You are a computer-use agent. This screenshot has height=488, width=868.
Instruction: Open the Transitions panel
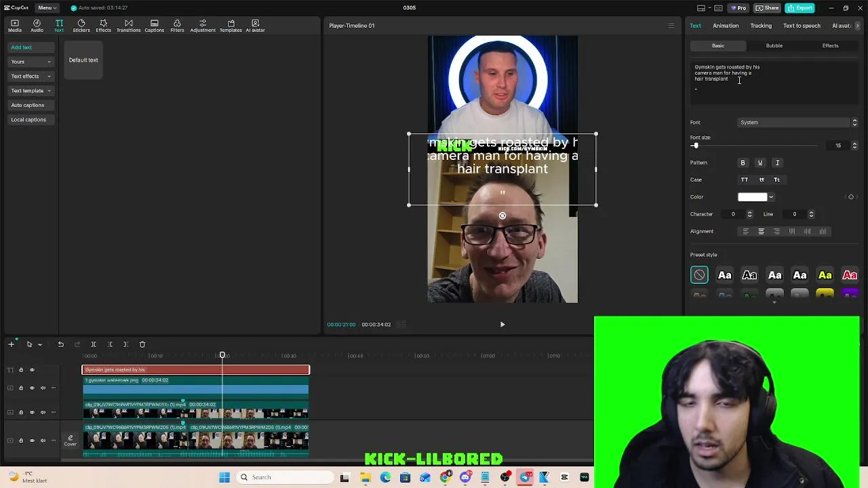click(x=128, y=26)
